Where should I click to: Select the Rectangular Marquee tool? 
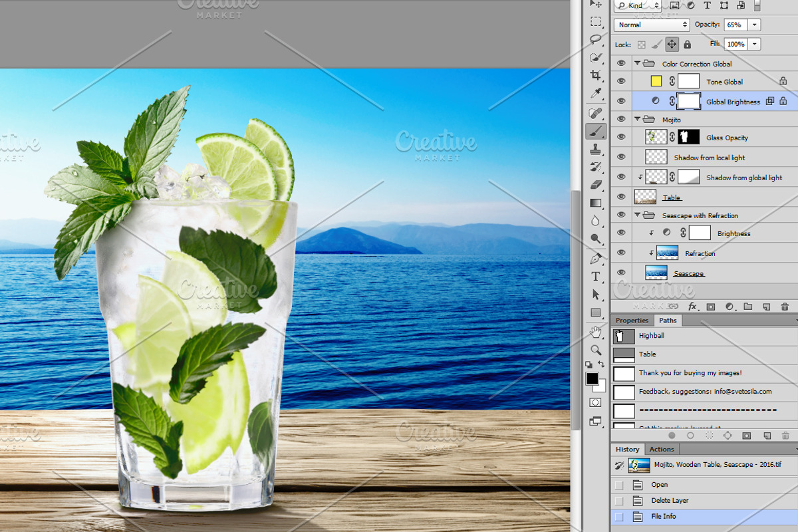tap(596, 21)
